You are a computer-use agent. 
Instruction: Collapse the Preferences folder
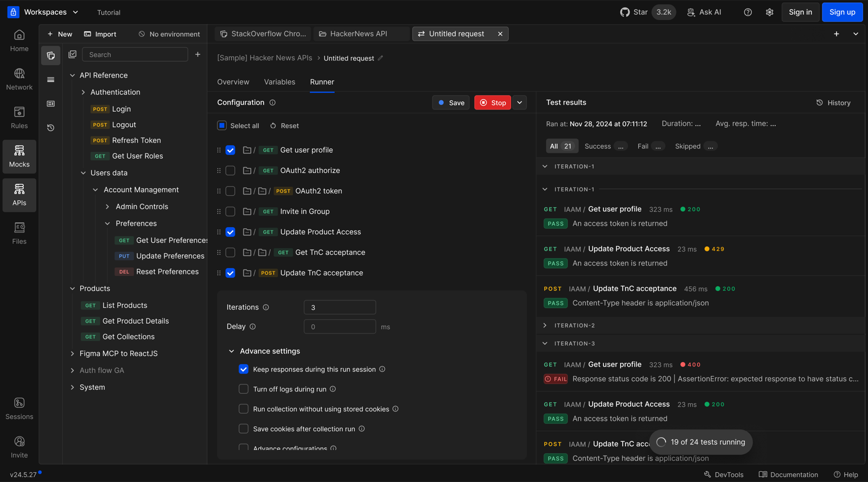107,223
